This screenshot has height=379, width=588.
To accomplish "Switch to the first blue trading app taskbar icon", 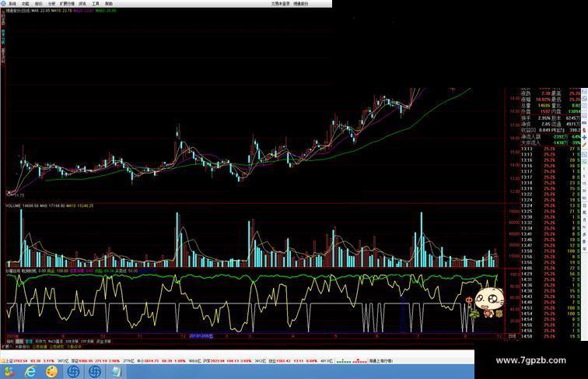I will pos(73,372).
